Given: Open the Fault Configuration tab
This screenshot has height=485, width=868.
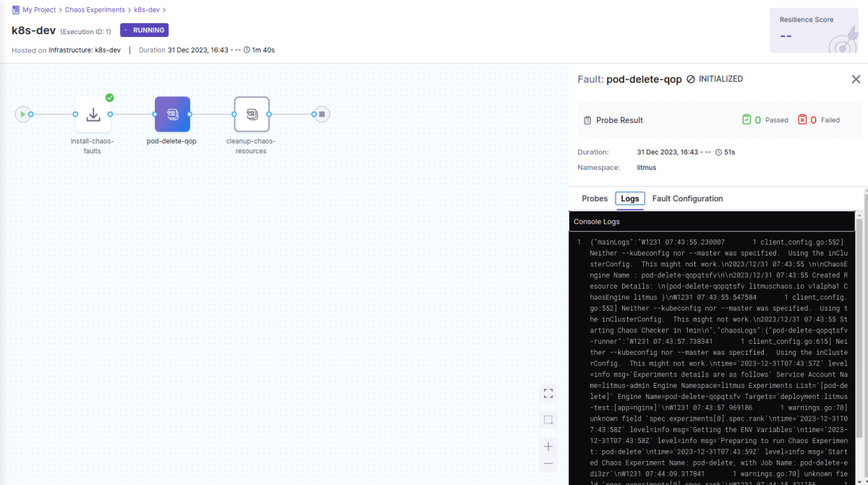Looking at the screenshot, I should pos(687,198).
